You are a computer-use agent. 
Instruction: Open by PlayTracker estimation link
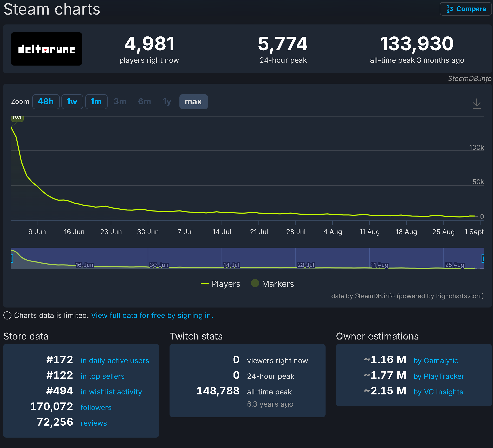pos(439,376)
